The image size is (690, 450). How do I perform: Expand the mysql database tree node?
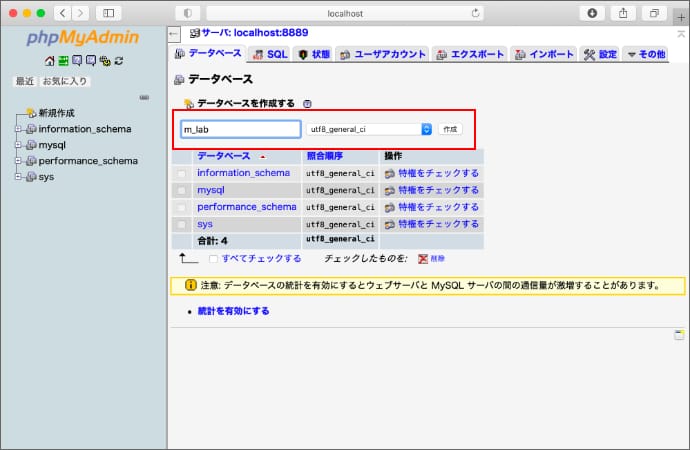[19, 145]
